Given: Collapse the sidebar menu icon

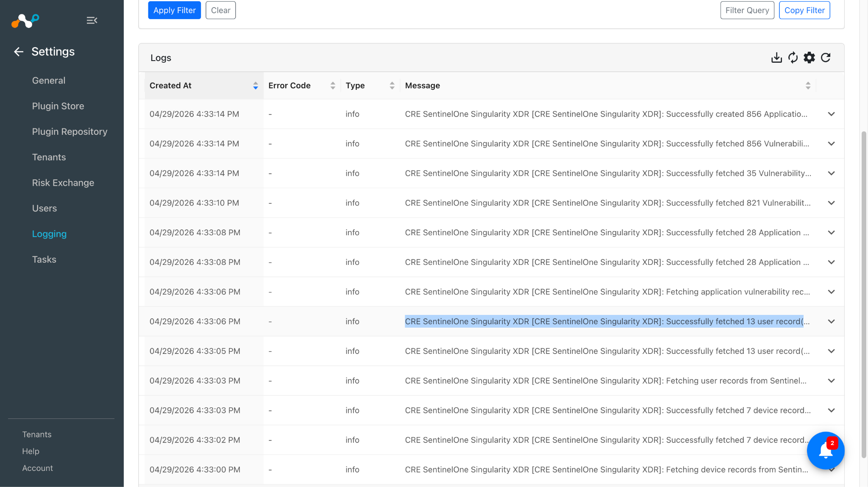Looking at the screenshot, I should click(x=92, y=20).
